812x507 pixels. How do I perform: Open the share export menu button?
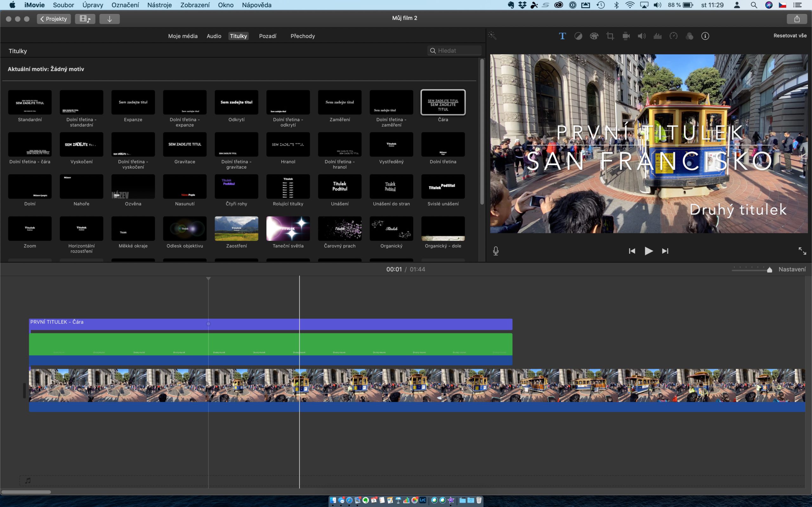click(x=796, y=19)
